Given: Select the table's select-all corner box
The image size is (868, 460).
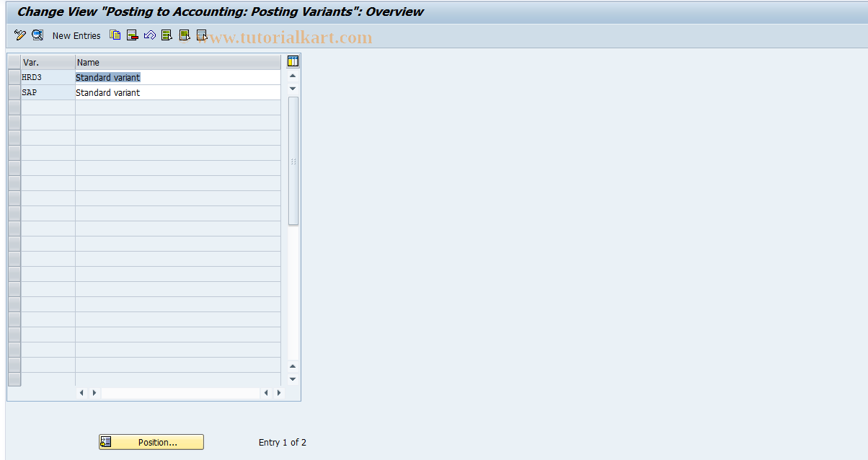Looking at the screenshot, I should pos(14,62).
